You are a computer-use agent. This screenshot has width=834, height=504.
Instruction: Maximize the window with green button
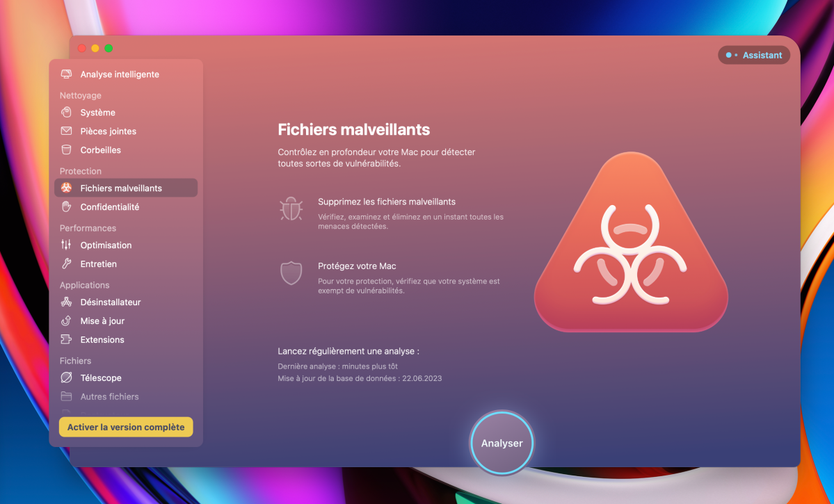pyautogui.click(x=109, y=49)
